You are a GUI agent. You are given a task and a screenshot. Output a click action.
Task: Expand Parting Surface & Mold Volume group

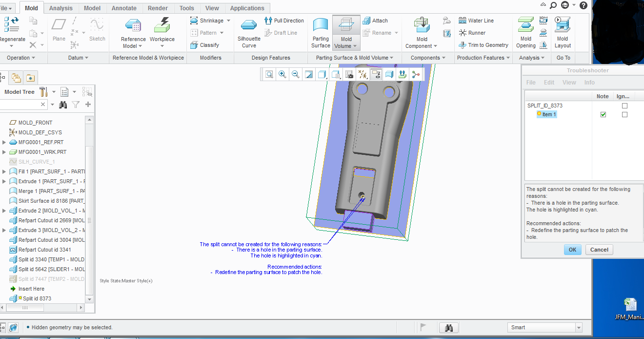[x=355, y=58]
